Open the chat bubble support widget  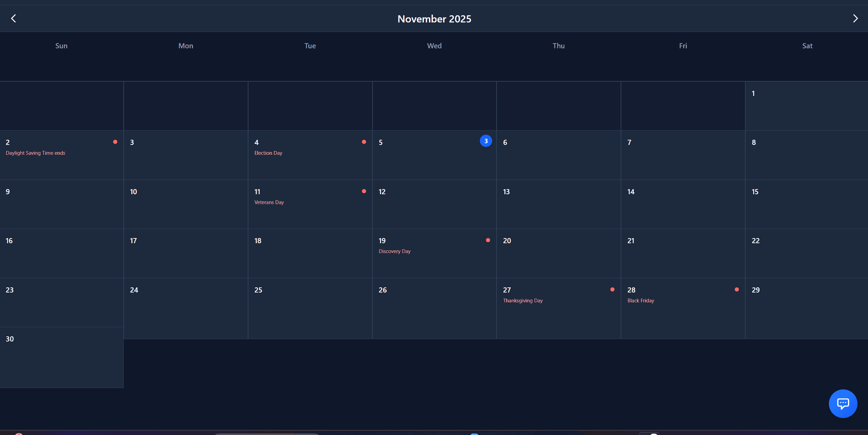(843, 403)
